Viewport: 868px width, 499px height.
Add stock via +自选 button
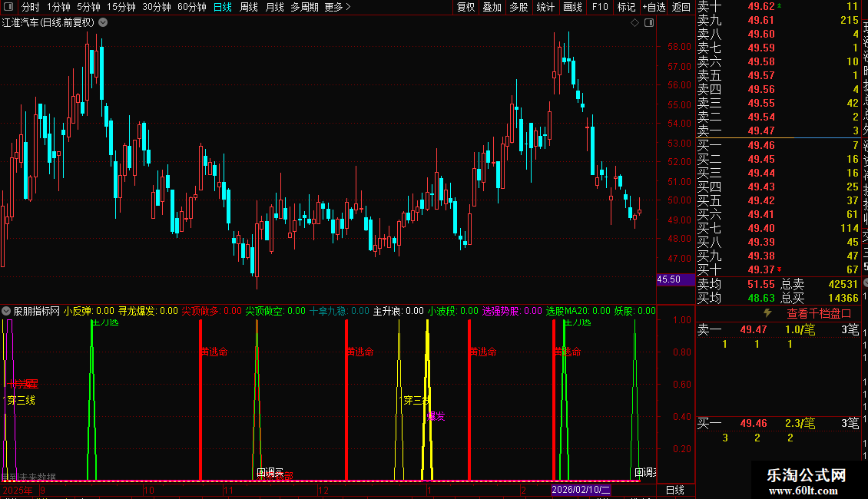tap(654, 7)
